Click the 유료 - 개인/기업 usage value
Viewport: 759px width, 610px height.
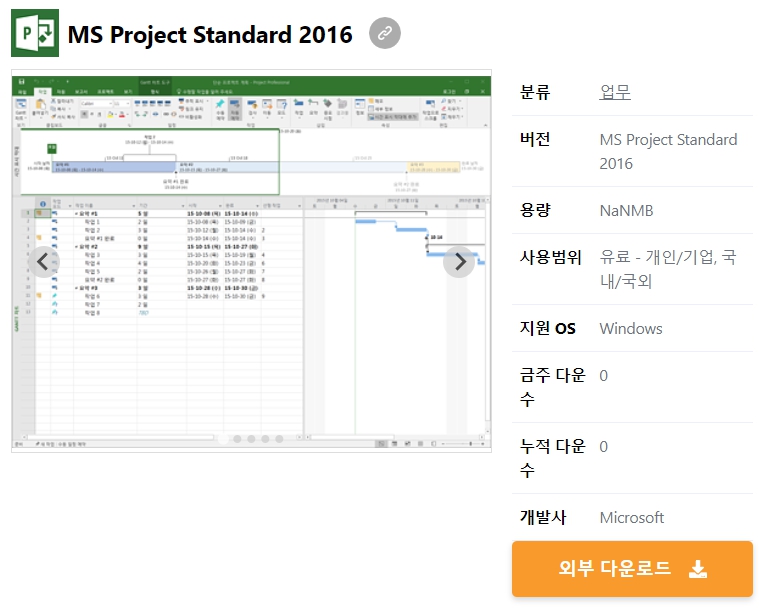click(x=668, y=269)
